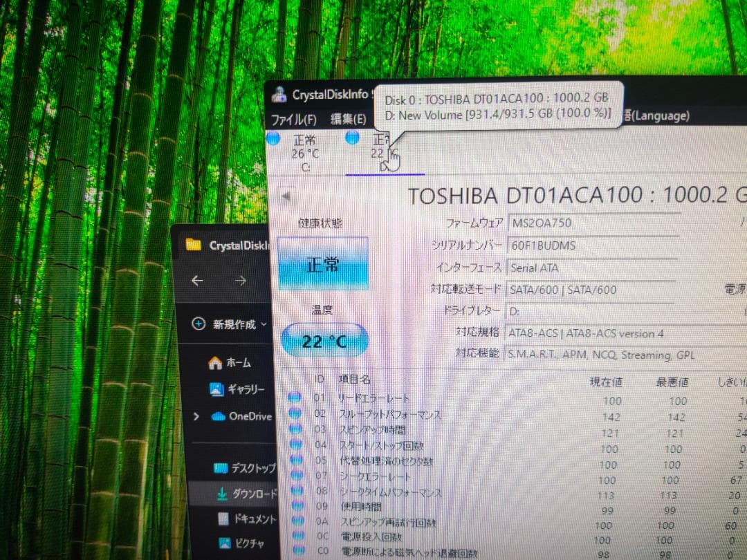Viewport: 747px width, 560px height.
Task: Click the ホーム house icon in sidebar
Action: tap(215, 363)
